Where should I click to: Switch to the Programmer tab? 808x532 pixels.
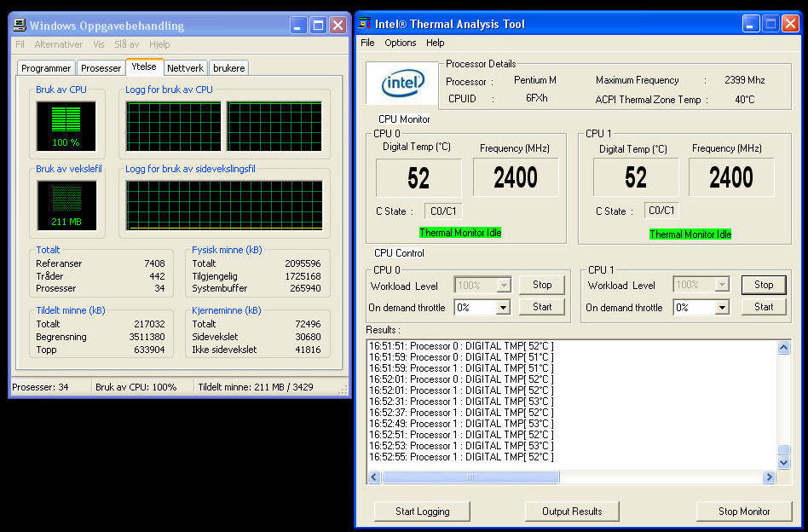[x=46, y=68]
